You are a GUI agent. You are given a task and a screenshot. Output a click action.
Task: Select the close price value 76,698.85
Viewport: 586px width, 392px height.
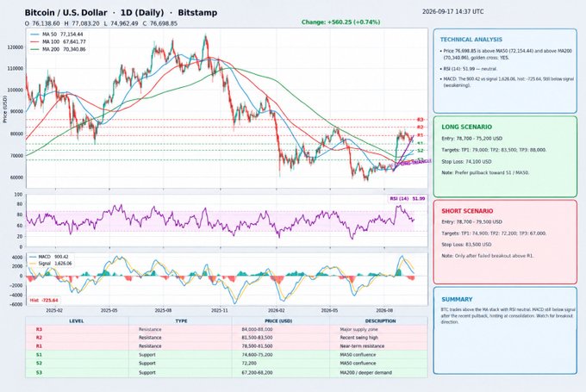point(164,23)
